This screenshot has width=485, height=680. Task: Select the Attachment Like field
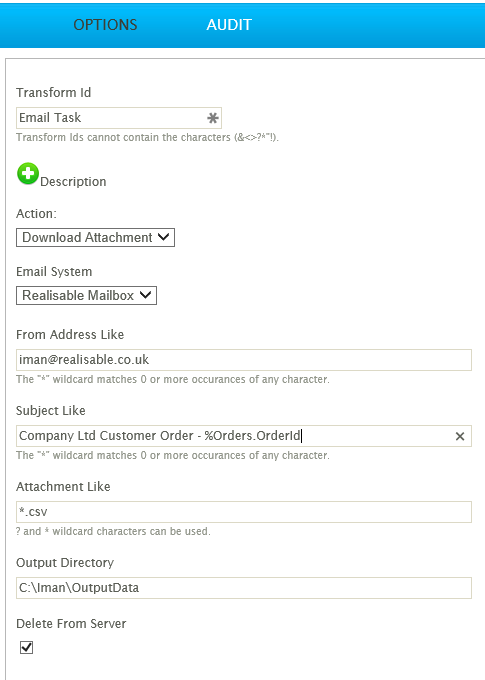click(244, 512)
